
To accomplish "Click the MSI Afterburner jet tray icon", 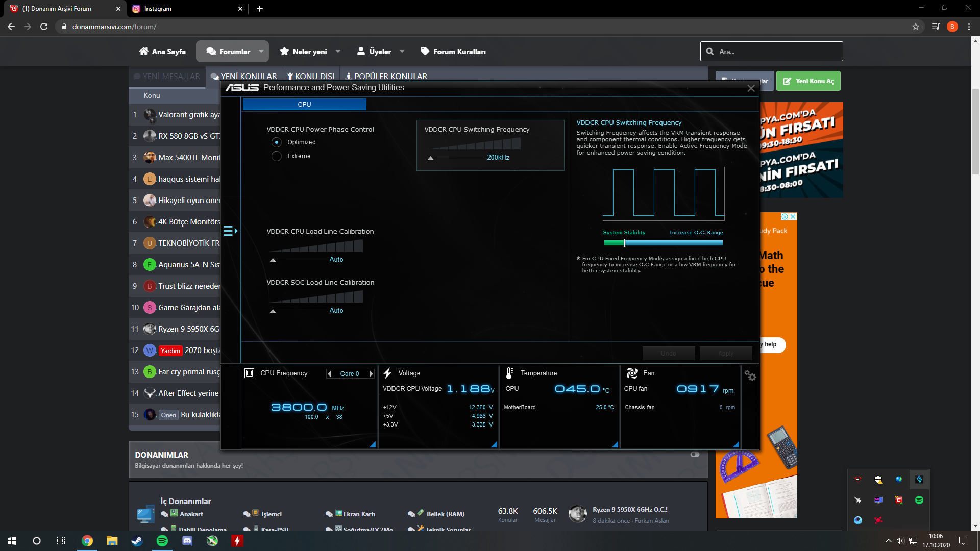I will 858,500.
